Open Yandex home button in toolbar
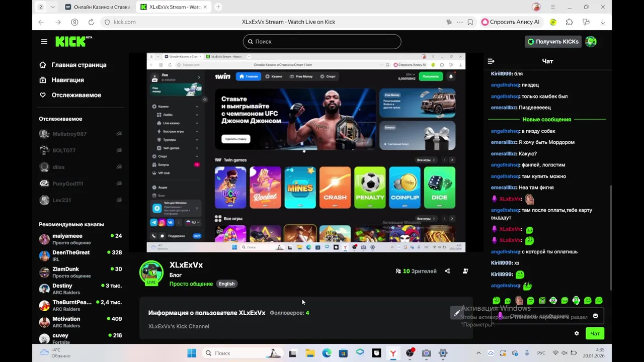This screenshot has height=362, width=644. coord(74,22)
